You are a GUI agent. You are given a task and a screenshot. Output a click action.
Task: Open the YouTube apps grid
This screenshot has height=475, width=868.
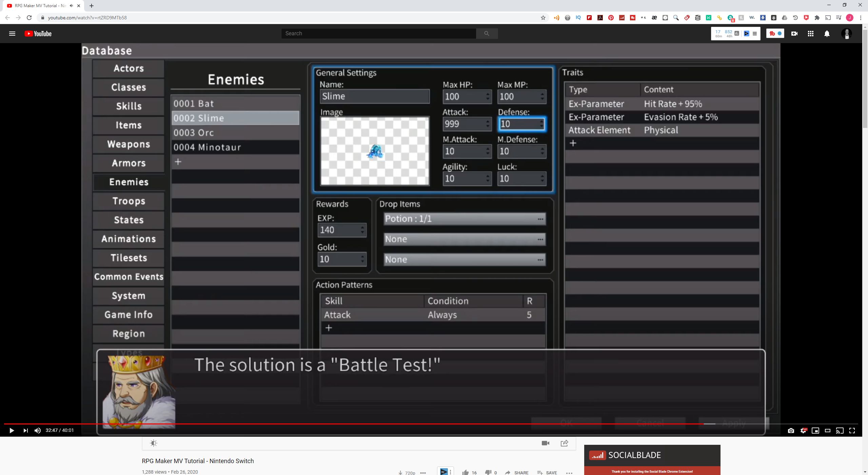[811, 34]
